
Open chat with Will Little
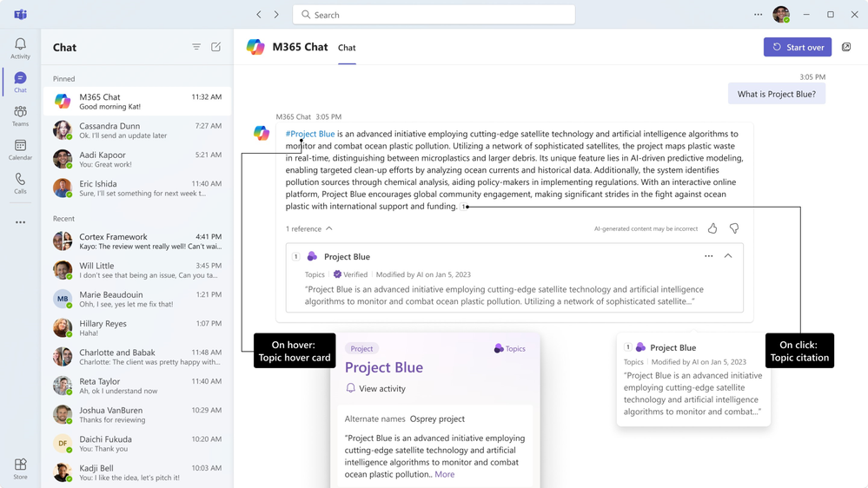(x=137, y=270)
